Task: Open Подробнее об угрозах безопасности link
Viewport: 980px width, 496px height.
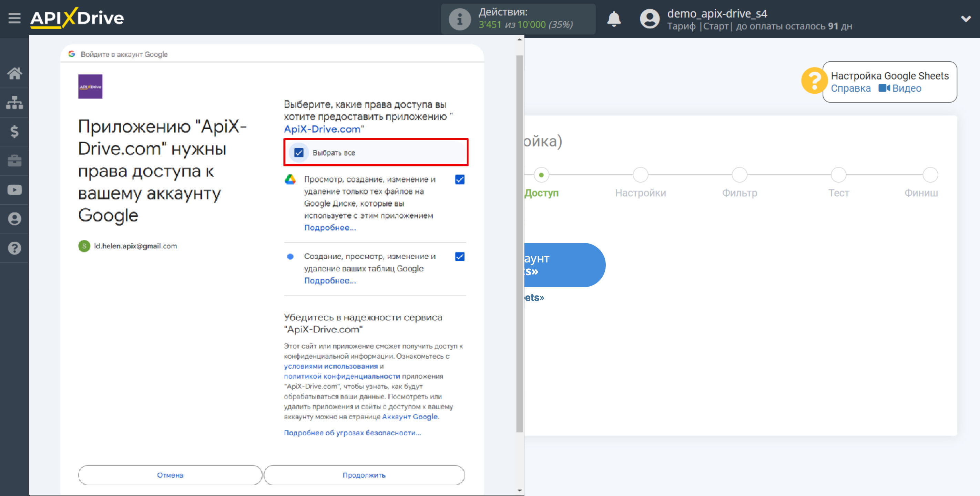Action: click(352, 433)
